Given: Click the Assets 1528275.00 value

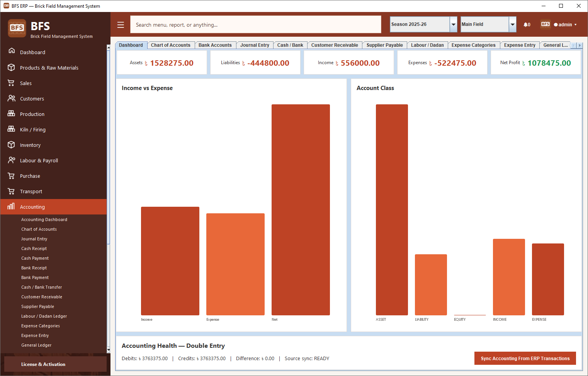Looking at the screenshot, I should click(172, 63).
